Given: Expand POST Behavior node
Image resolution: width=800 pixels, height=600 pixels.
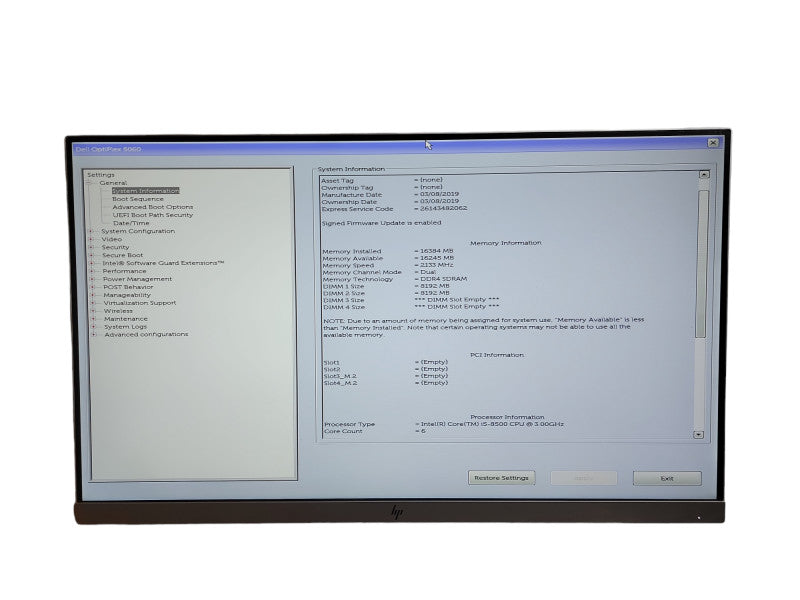Looking at the screenshot, I should click(x=93, y=287).
